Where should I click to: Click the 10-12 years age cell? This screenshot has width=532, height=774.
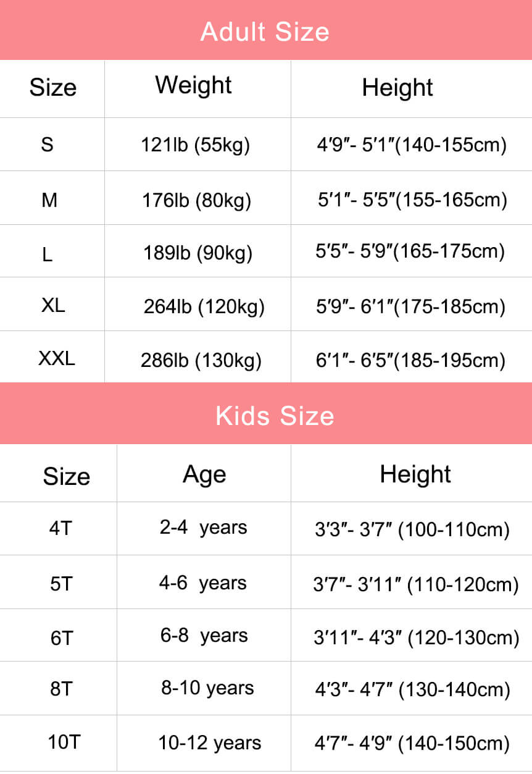click(x=209, y=743)
